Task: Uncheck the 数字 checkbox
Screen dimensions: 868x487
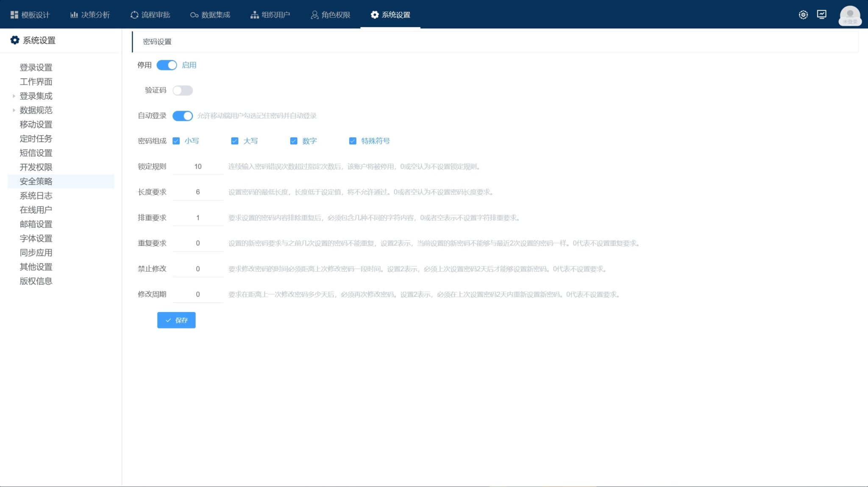Action: (294, 141)
